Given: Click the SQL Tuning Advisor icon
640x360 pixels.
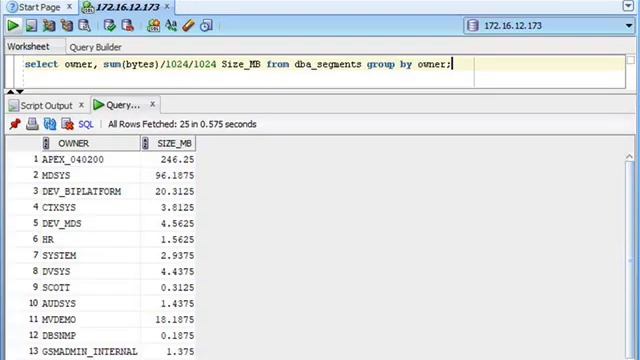Looking at the screenshot, I should tap(84, 26).
